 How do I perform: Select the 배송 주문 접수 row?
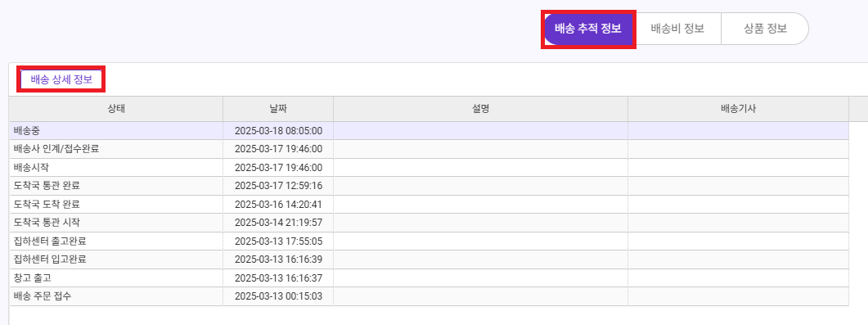click(x=429, y=296)
